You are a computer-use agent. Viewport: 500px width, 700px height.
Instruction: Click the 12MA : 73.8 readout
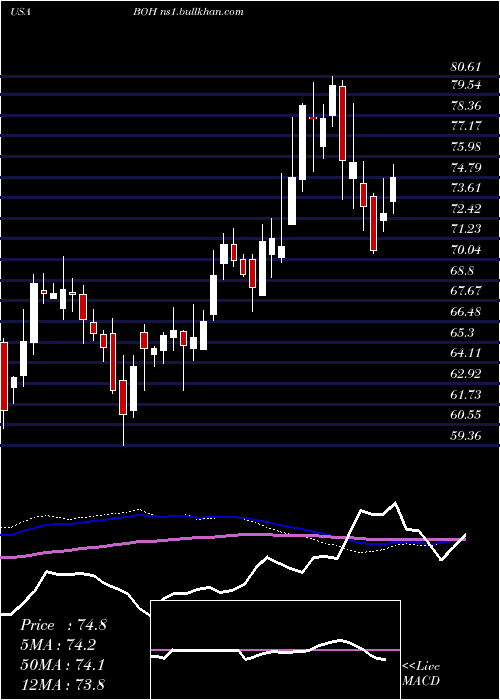click(62, 684)
